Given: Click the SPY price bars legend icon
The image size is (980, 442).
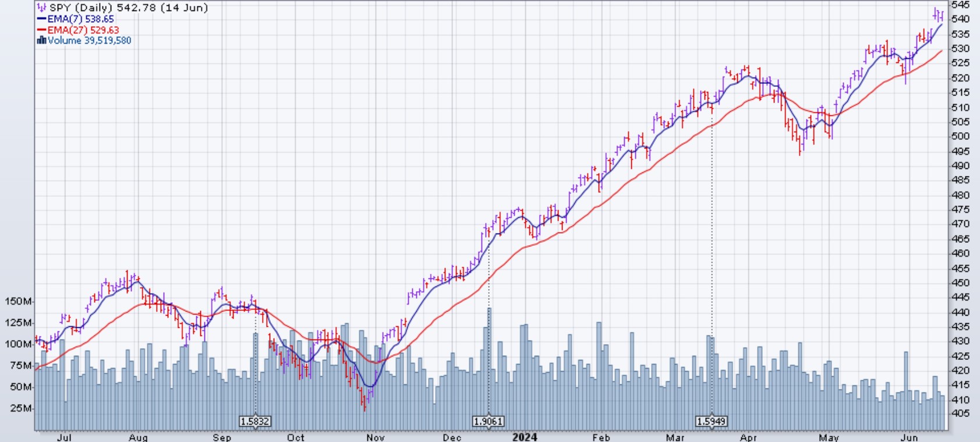Looking at the screenshot, I should [41, 8].
